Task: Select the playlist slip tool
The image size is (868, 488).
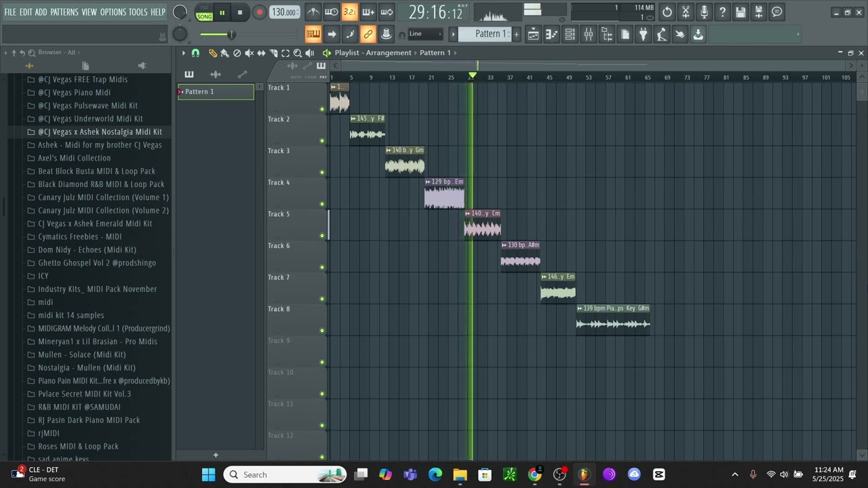Action: coord(261,53)
